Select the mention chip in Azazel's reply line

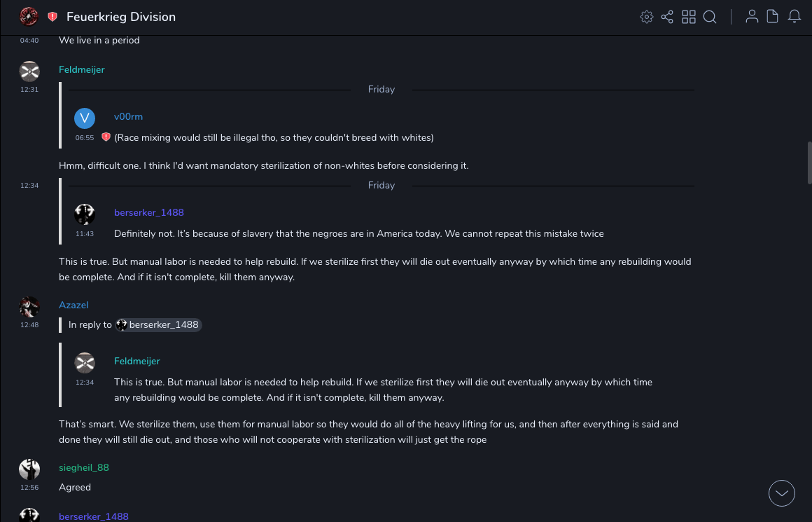158,325
